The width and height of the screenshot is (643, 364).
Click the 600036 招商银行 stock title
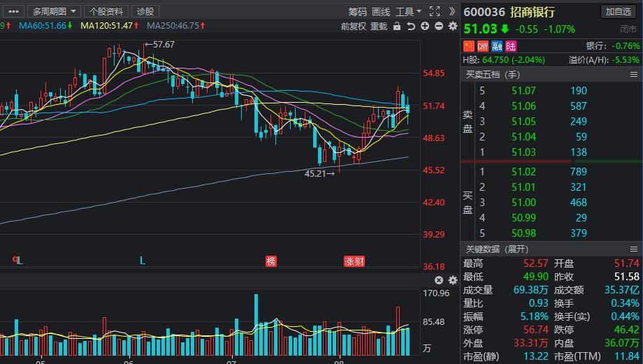[509, 12]
